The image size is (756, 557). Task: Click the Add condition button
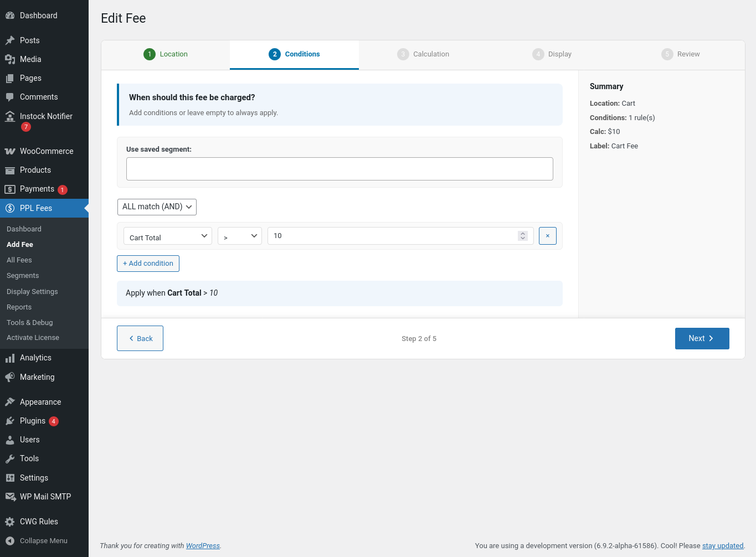[148, 264]
